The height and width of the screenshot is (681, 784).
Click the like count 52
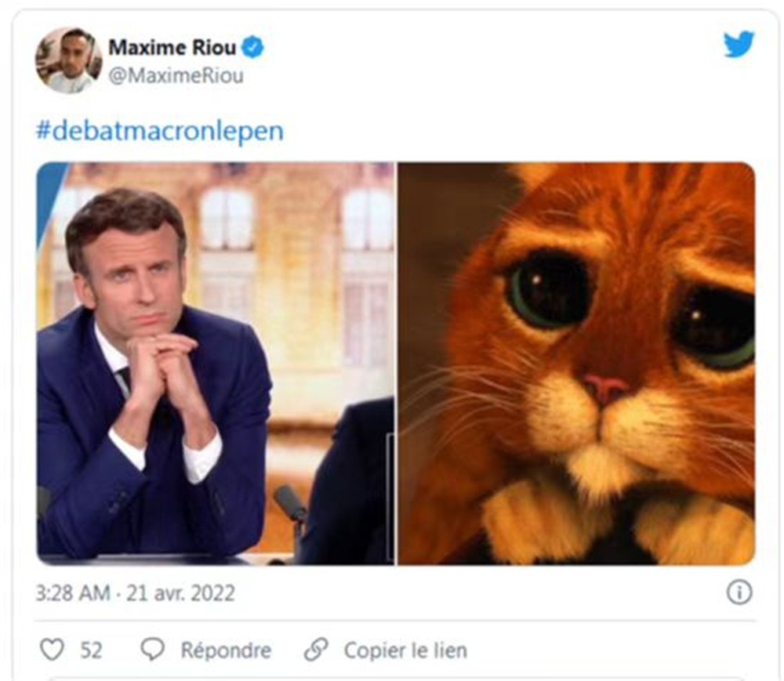click(91, 650)
